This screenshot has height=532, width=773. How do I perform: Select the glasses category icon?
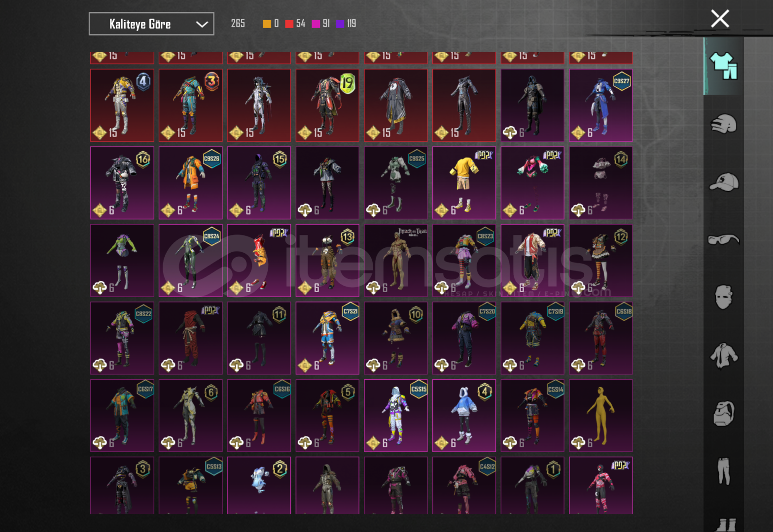click(x=723, y=240)
